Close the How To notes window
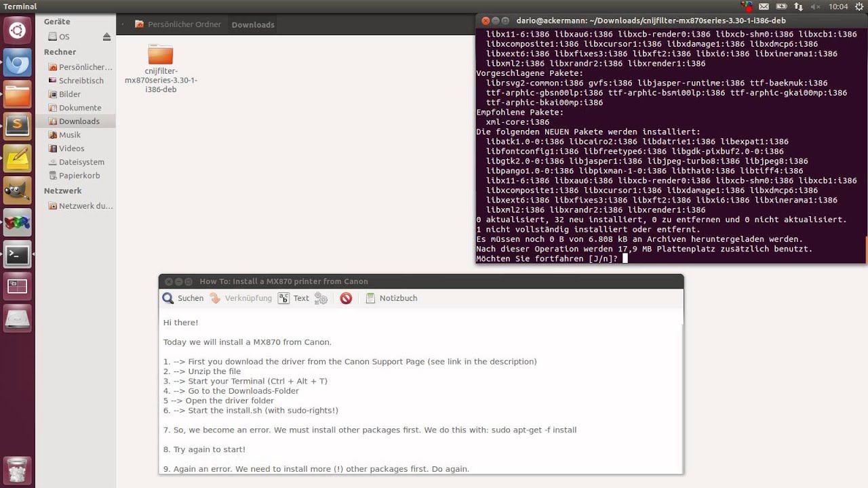 coord(168,281)
